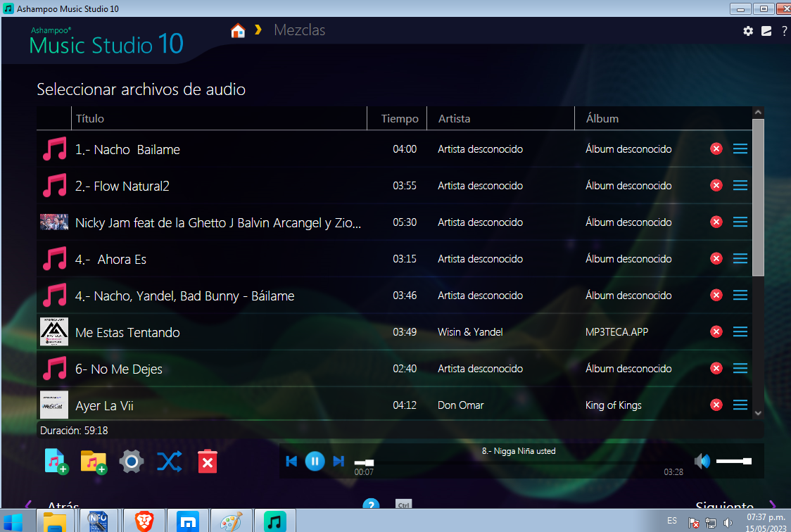791x532 pixels.
Task: Sort by Título column header
Action: click(219, 118)
